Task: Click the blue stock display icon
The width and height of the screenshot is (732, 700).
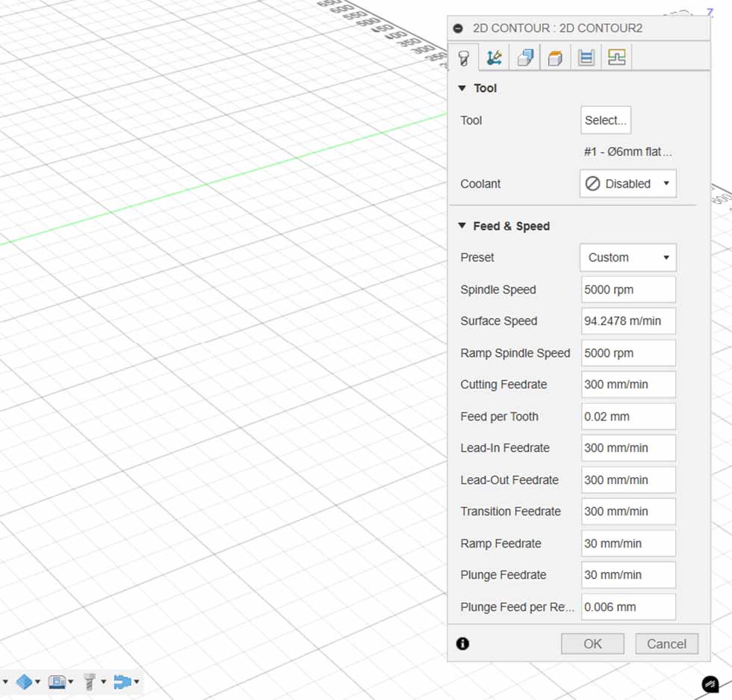Action: pyautogui.click(x=24, y=682)
